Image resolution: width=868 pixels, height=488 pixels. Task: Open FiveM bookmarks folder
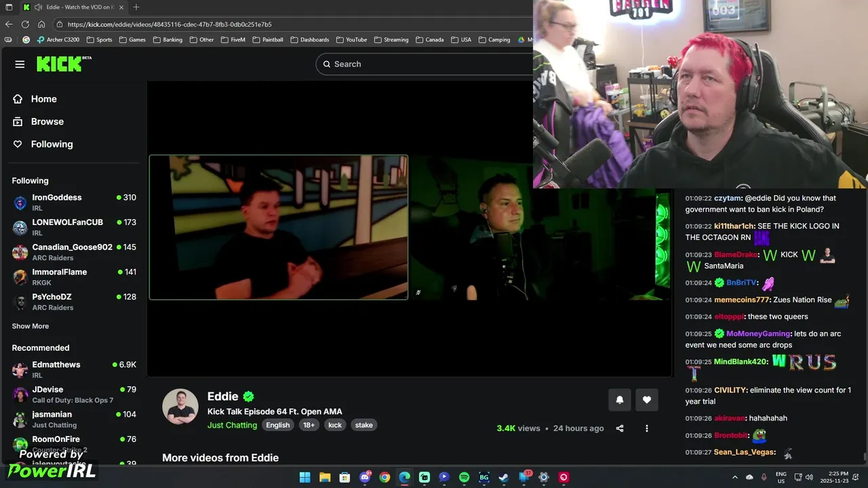tap(233, 39)
